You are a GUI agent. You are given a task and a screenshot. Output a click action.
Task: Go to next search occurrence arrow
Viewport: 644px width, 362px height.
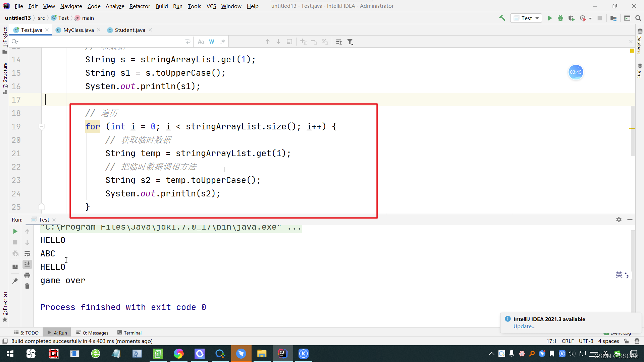[x=278, y=42]
